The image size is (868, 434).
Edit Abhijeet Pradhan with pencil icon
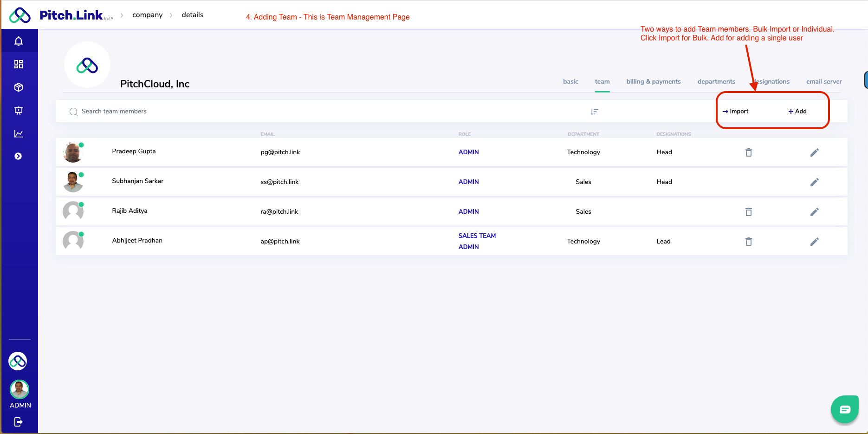pyautogui.click(x=815, y=242)
